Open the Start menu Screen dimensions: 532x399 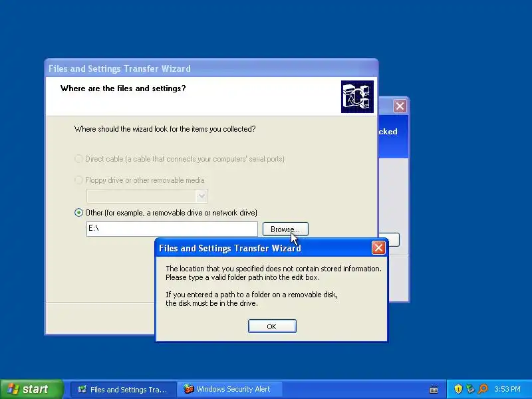[x=31, y=389]
